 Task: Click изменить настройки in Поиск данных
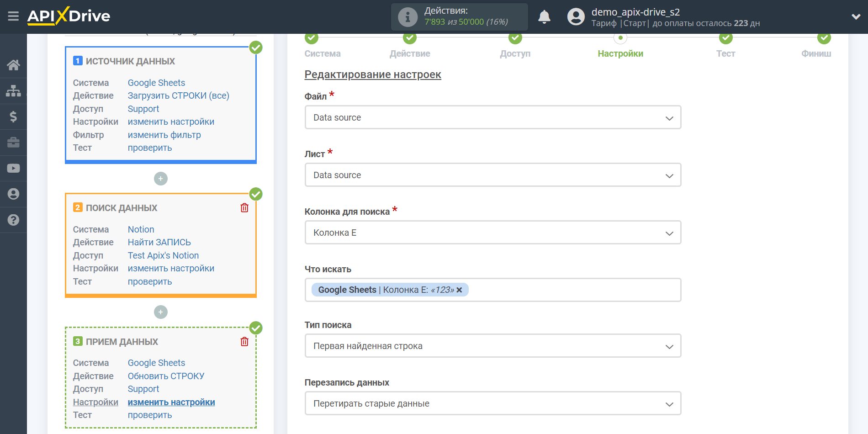pyautogui.click(x=171, y=268)
